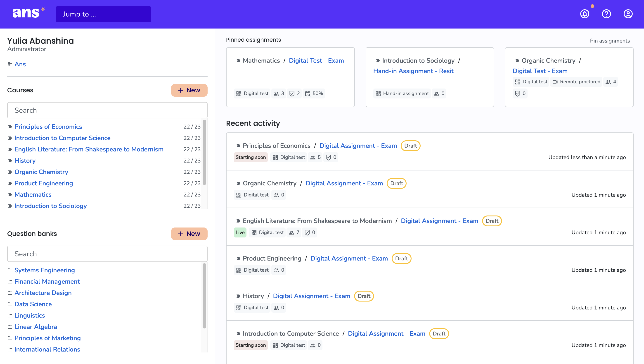
Task: Click the building icon beside Ans
Action: pos(10,64)
